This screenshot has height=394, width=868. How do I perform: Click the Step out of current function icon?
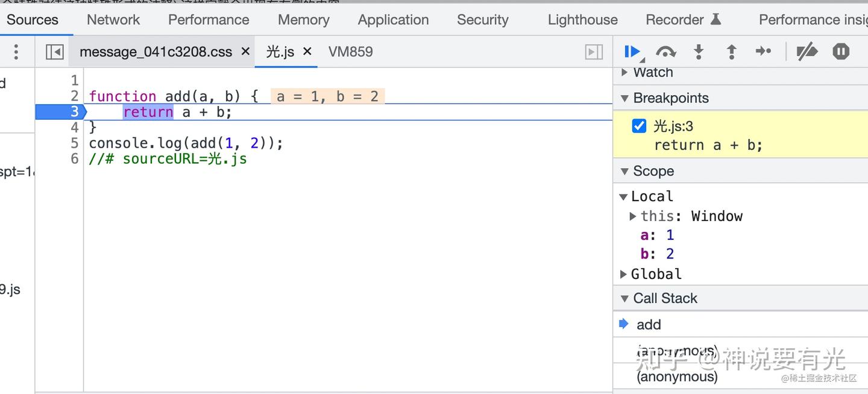coord(731,52)
